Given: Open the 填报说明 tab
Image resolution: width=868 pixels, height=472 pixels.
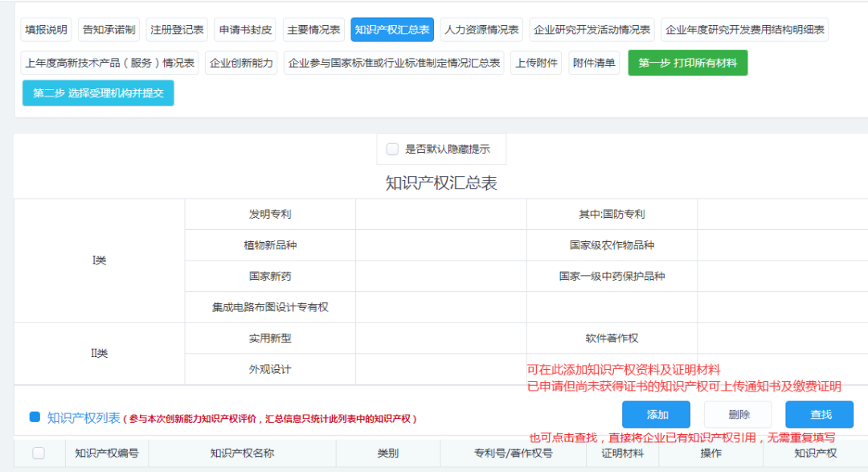Looking at the screenshot, I should click(46, 30).
